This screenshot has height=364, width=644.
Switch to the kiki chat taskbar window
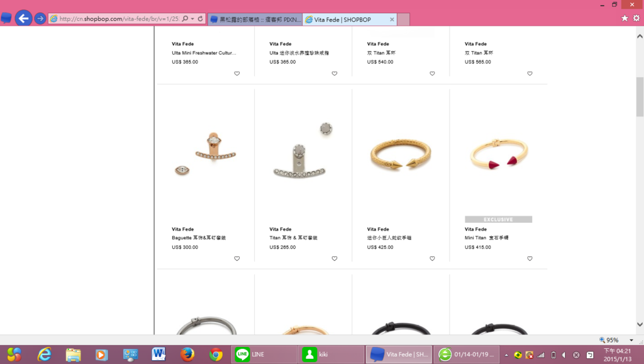331,354
